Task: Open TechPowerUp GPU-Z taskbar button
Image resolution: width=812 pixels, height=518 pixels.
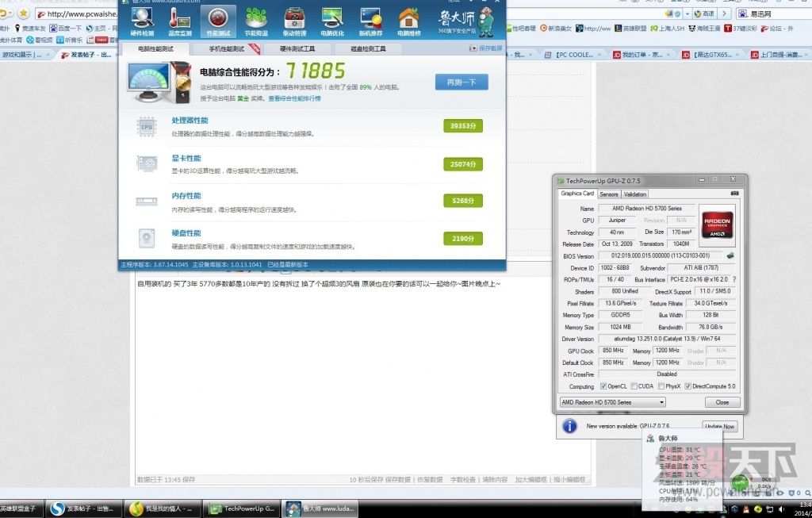Action: [241, 508]
